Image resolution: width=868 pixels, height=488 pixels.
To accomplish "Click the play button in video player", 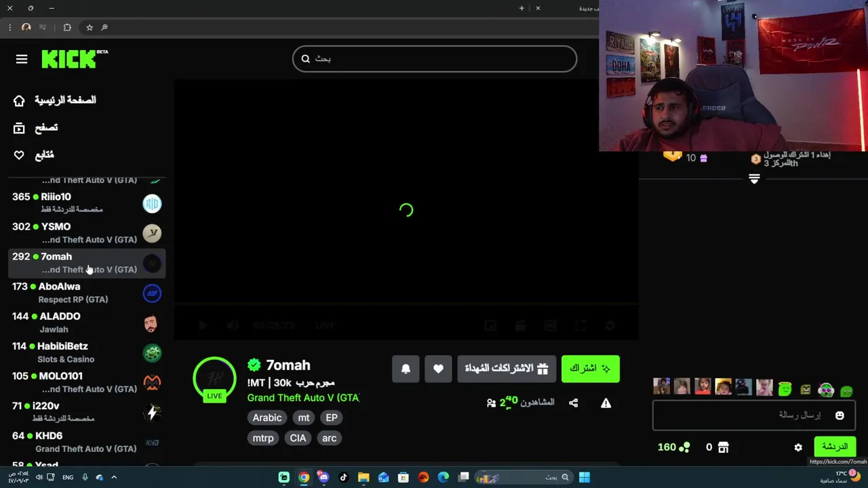I will click(202, 325).
